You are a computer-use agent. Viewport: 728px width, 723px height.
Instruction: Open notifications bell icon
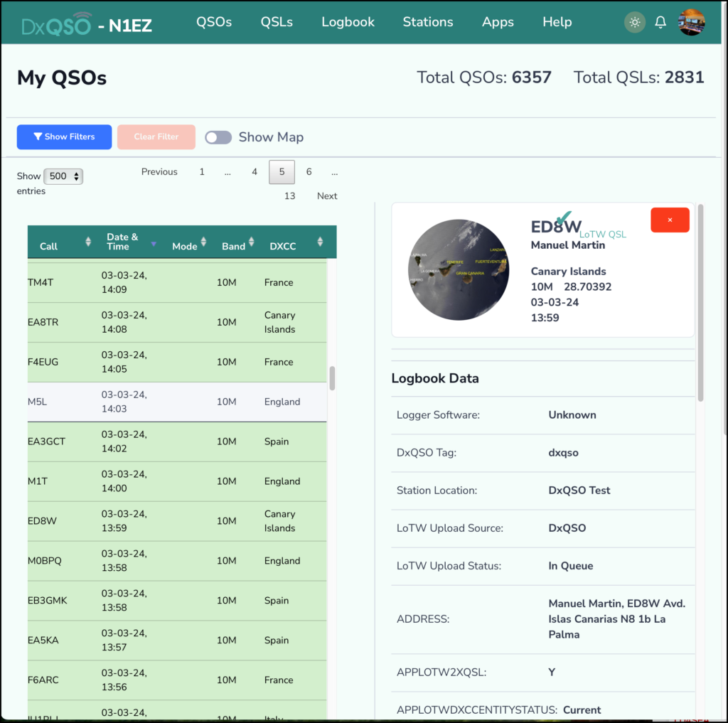(660, 22)
